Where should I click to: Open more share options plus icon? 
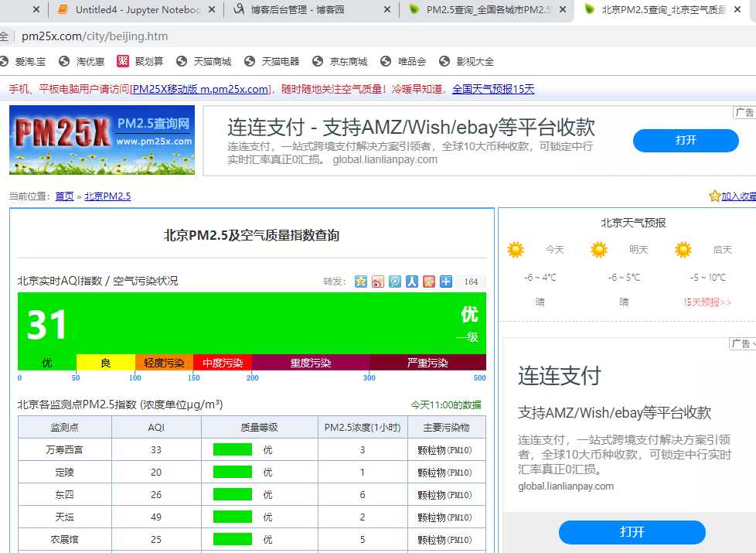pyautogui.click(x=446, y=282)
